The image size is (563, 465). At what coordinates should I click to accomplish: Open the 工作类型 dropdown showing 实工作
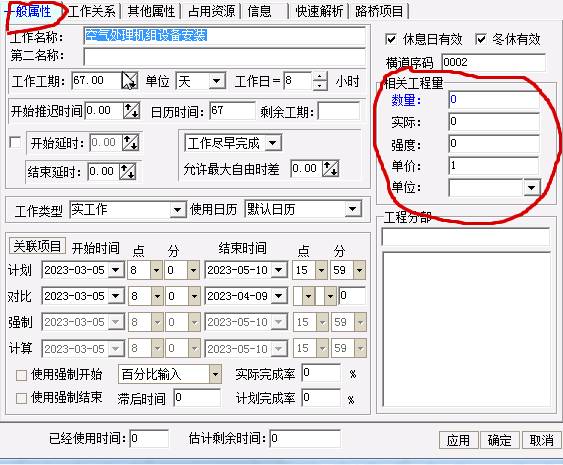point(177,209)
